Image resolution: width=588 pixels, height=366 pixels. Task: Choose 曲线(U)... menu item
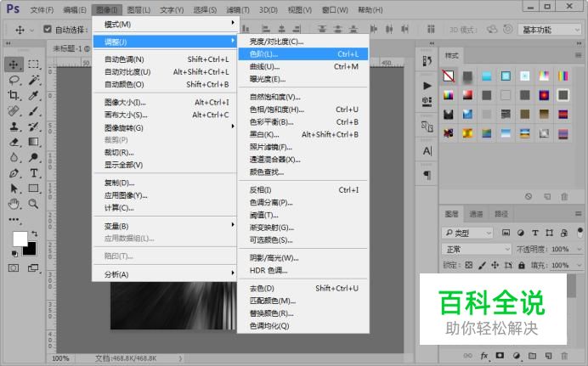303,67
